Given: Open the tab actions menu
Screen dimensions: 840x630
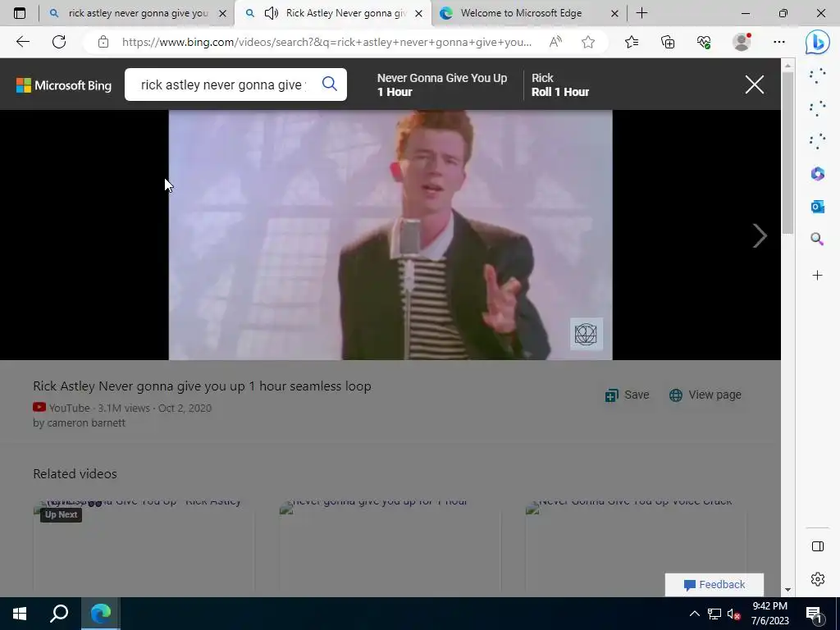Looking at the screenshot, I should pos(20,13).
